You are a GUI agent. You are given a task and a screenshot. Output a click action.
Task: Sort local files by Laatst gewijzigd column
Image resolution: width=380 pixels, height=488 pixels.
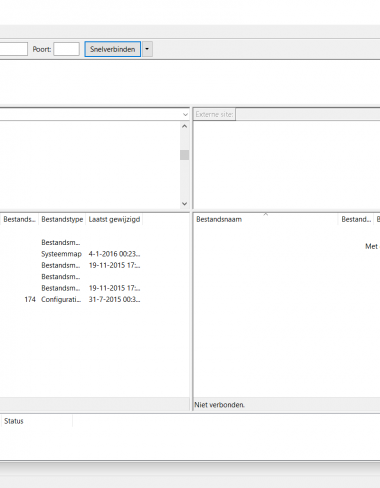pyautogui.click(x=114, y=219)
